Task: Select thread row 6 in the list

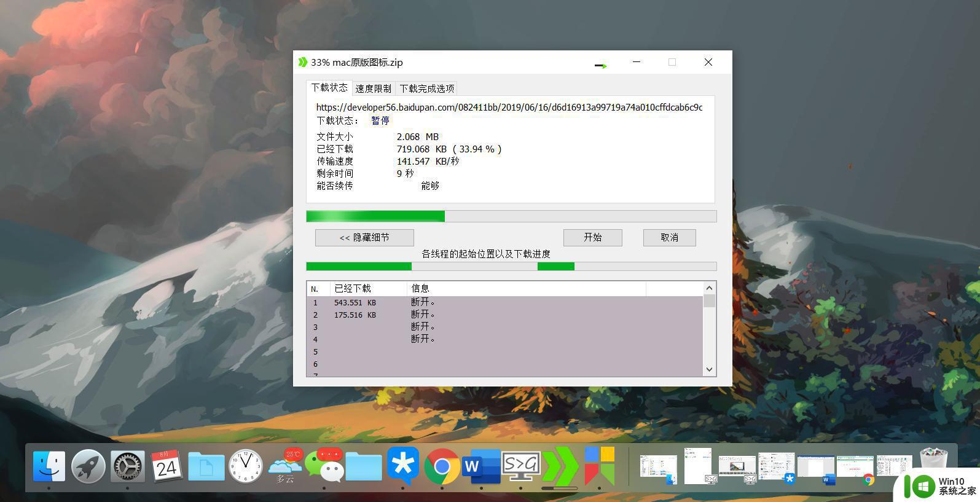Action: tap(505, 364)
